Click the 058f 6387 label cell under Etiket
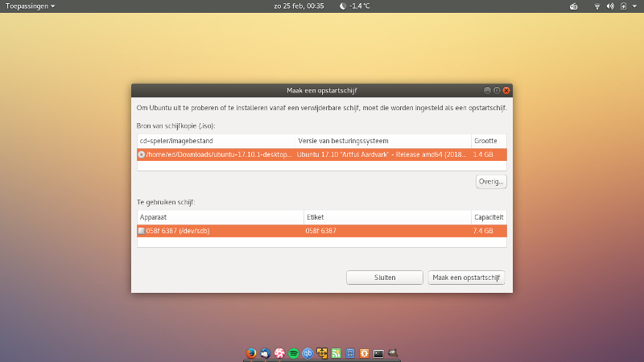 320,231
